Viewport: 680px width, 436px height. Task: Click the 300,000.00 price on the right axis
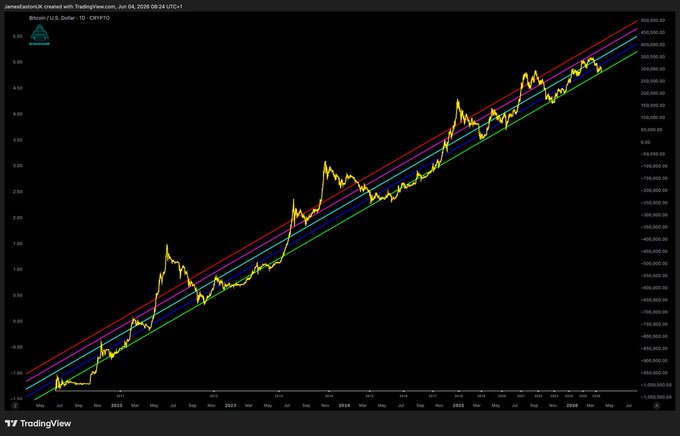click(653, 69)
